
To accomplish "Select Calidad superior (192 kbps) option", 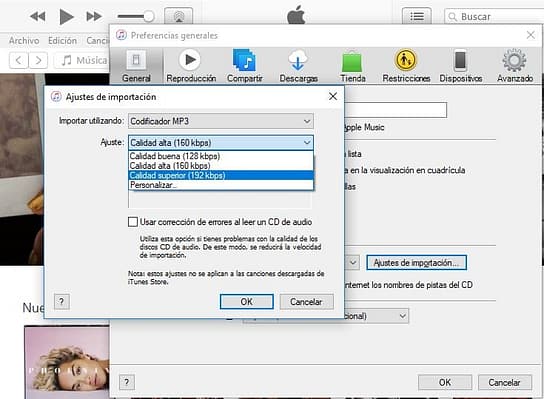I will pos(221,175).
